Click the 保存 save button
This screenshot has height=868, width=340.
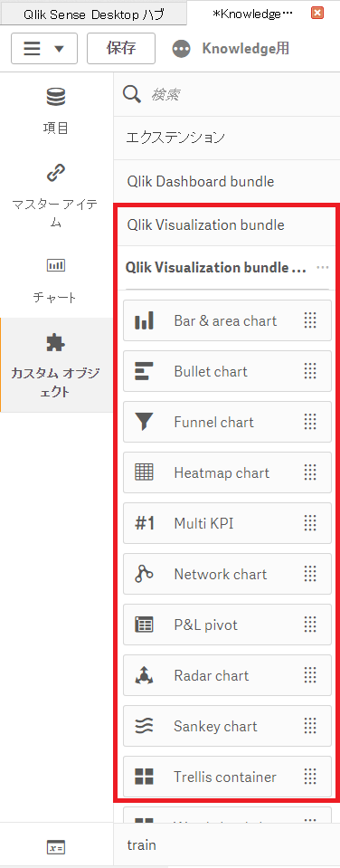coord(121,49)
